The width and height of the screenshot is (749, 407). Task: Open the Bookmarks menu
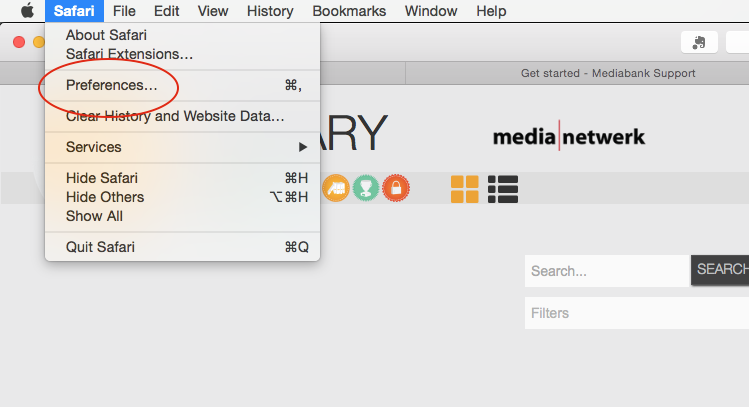click(x=349, y=11)
